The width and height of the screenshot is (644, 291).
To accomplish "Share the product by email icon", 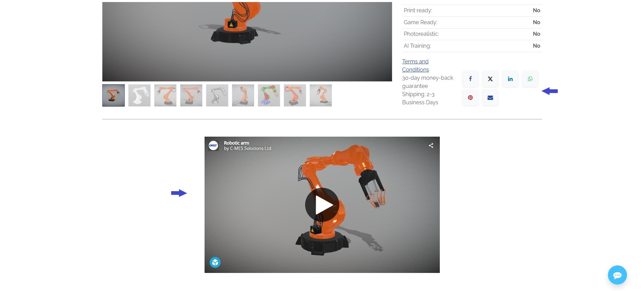I will [490, 98].
